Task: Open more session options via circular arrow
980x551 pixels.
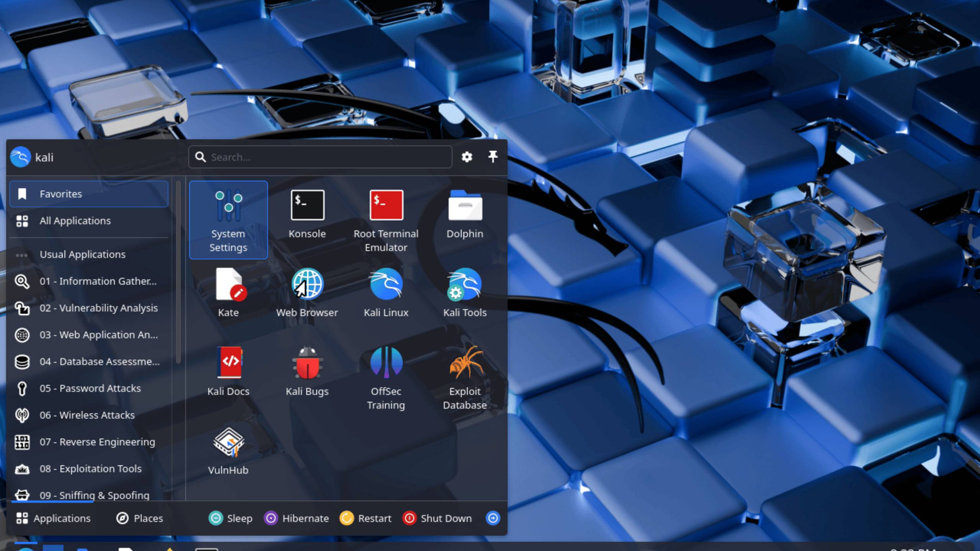Action: 492,518
